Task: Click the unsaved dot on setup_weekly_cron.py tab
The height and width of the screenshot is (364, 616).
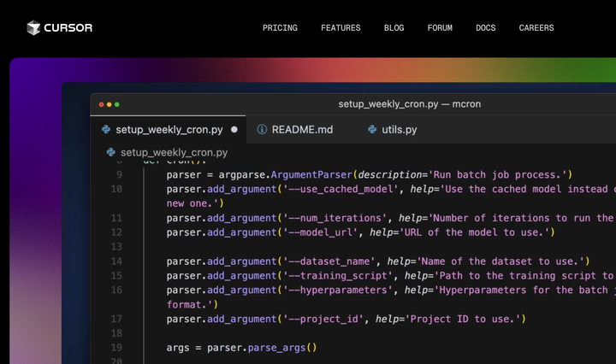Action: point(234,131)
